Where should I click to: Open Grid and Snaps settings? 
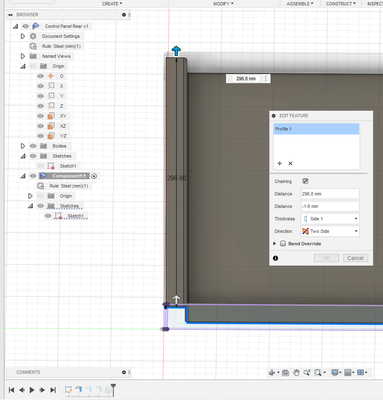tap(349, 373)
